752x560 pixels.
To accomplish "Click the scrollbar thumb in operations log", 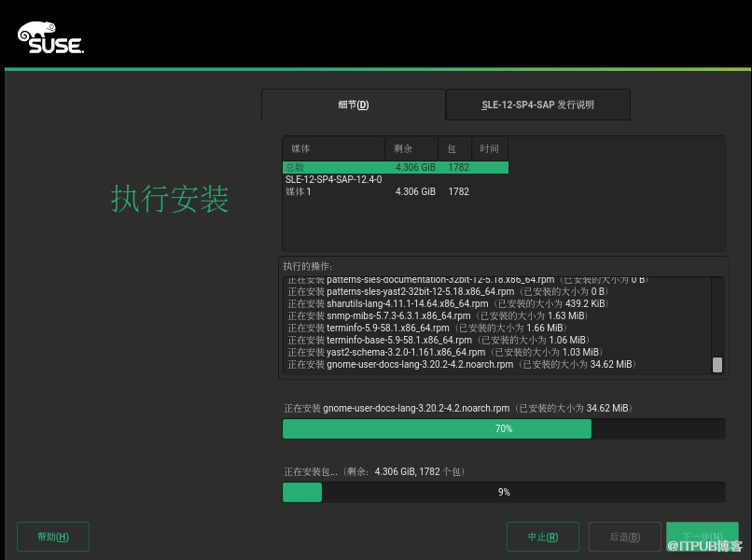I will (717, 364).
